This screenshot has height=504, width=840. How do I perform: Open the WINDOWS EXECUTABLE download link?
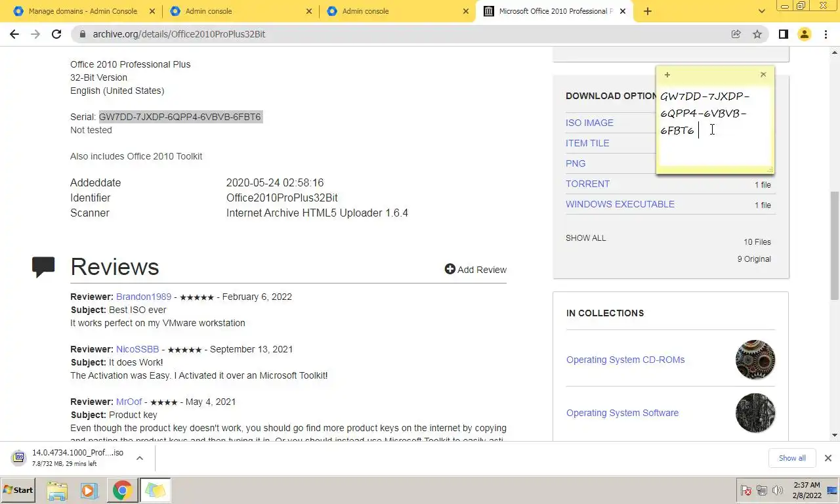coord(620,204)
